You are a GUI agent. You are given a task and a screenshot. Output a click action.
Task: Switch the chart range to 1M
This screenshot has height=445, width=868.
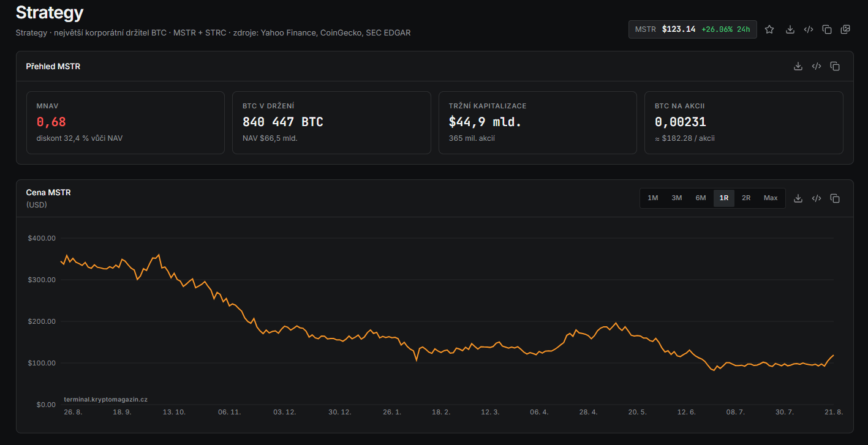pyautogui.click(x=653, y=198)
